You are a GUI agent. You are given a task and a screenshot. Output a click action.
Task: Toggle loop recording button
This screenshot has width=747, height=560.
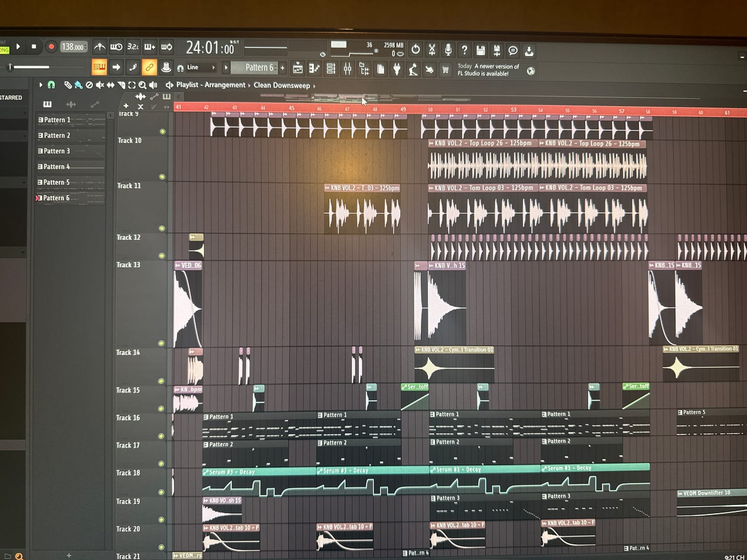coord(167,47)
